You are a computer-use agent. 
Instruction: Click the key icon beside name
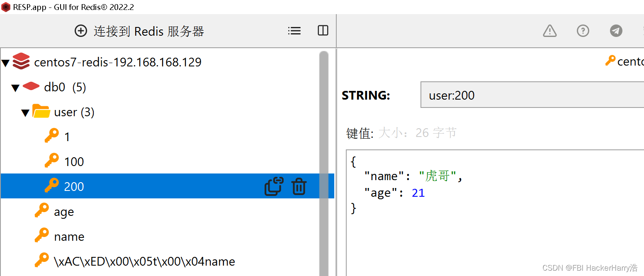(42, 235)
